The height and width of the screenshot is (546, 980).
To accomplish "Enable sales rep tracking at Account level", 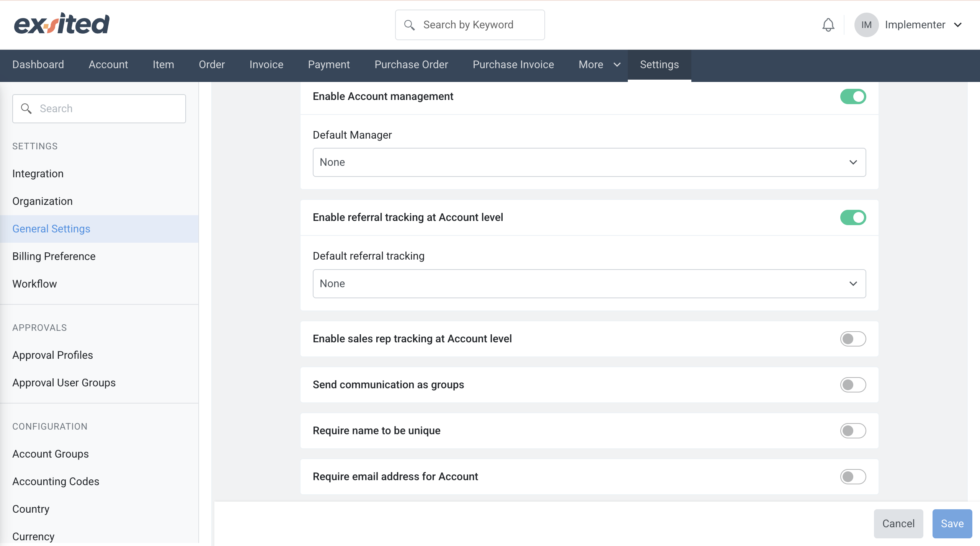I will pos(853,339).
